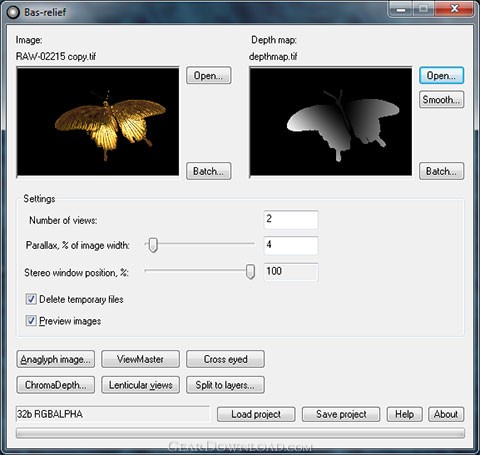Open a depth map file

coord(441,75)
